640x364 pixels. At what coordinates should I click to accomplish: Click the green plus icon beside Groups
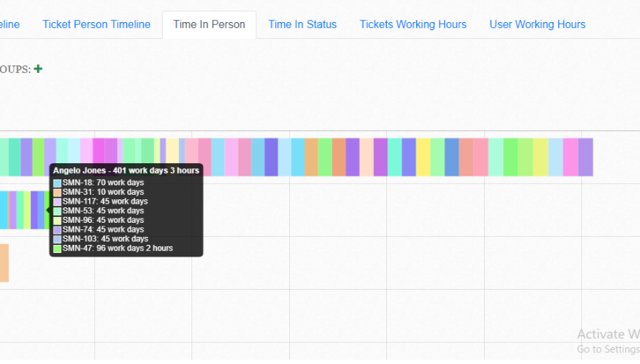tap(38, 69)
